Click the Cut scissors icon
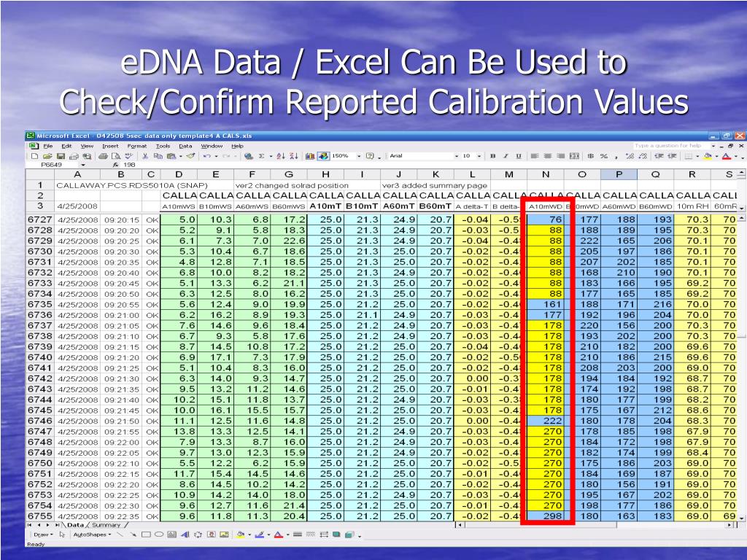Image resolution: width=747 pixels, height=560 pixels. 145,156
